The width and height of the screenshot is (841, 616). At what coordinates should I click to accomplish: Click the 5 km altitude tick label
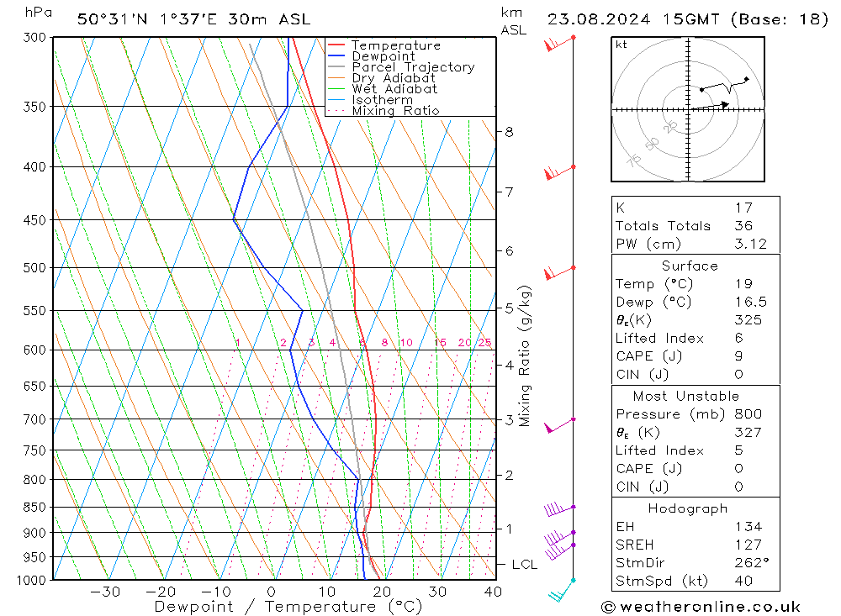click(x=509, y=308)
